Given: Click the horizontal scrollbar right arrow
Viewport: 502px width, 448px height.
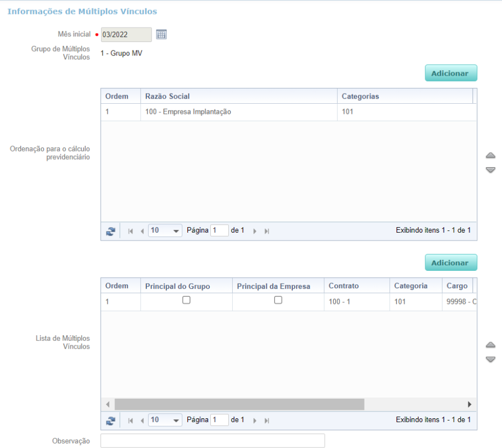Looking at the screenshot, I should (469, 404).
